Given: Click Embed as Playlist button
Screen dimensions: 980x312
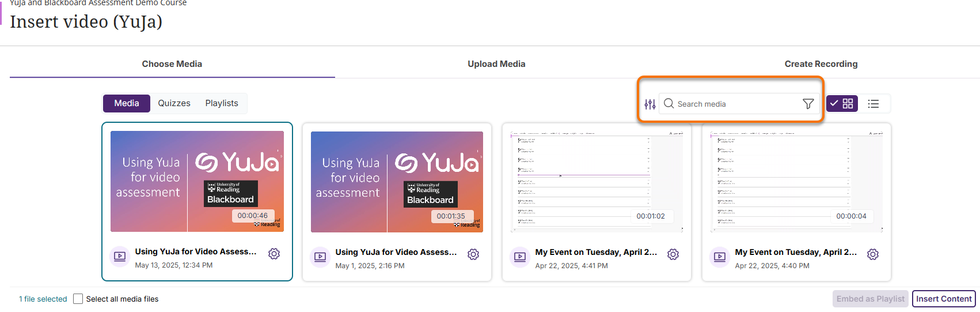Looking at the screenshot, I should click(871, 299).
